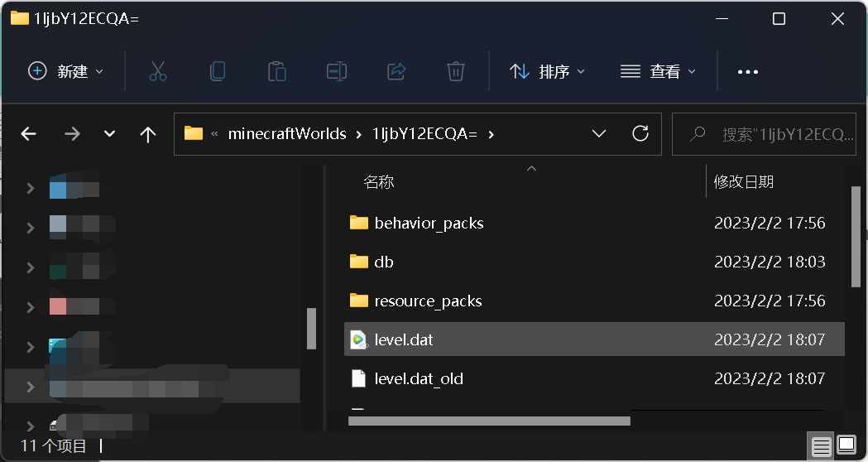Expand the breadcrumb chevron after 1ljbY12ECQA=

491,134
